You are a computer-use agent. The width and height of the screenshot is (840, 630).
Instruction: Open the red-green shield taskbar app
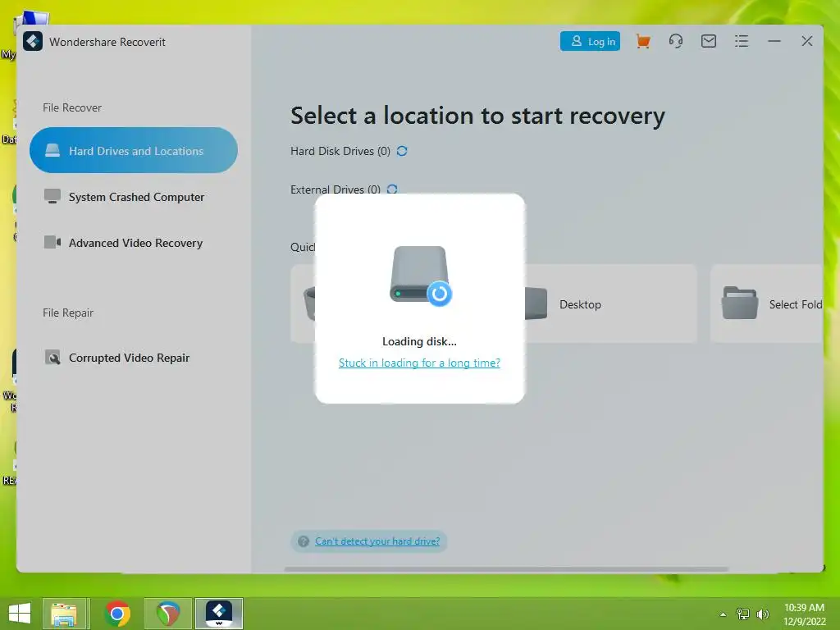click(x=168, y=614)
